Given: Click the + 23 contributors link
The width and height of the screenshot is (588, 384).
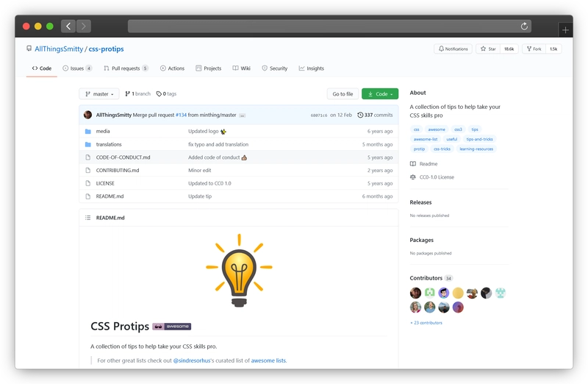Looking at the screenshot, I should click(x=426, y=323).
